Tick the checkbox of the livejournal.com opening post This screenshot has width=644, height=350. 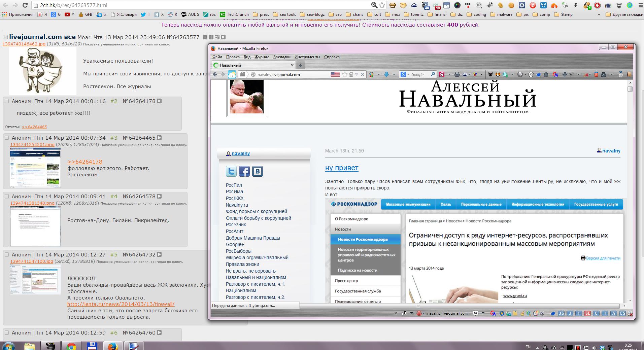click(x=5, y=37)
